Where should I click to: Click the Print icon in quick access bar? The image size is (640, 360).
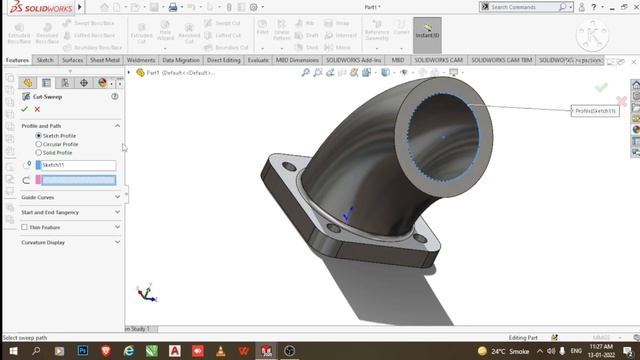[x=173, y=7]
